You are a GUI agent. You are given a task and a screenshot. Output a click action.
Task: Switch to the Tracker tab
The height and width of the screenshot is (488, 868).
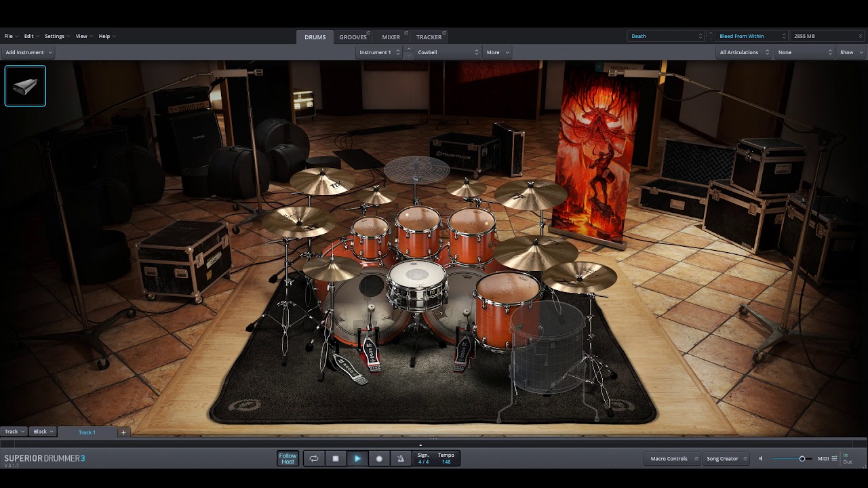(429, 37)
